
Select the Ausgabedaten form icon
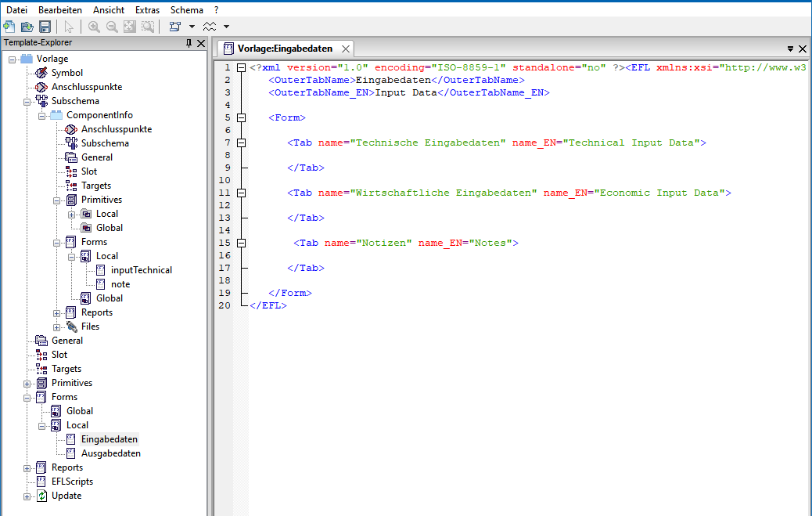[71, 453]
